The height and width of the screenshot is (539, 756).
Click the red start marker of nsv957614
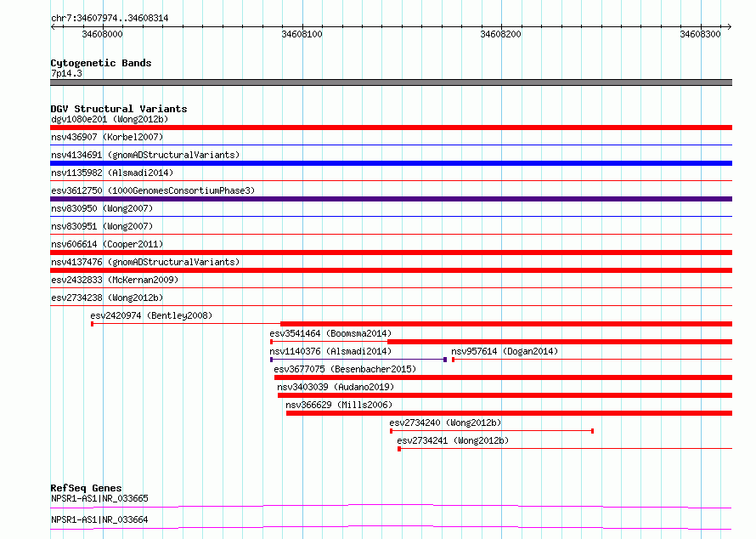pyautogui.click(x=454, y=360)
